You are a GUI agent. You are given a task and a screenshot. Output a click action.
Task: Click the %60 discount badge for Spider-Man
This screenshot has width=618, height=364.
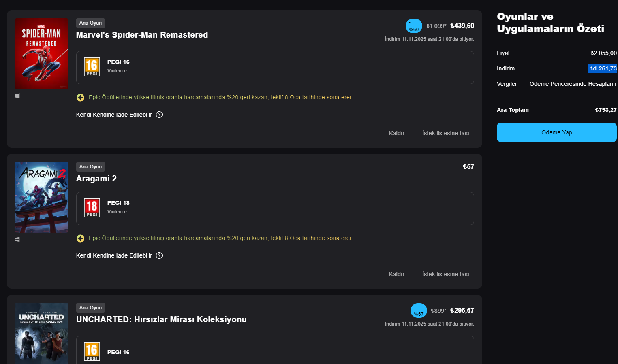click(414, 26)
